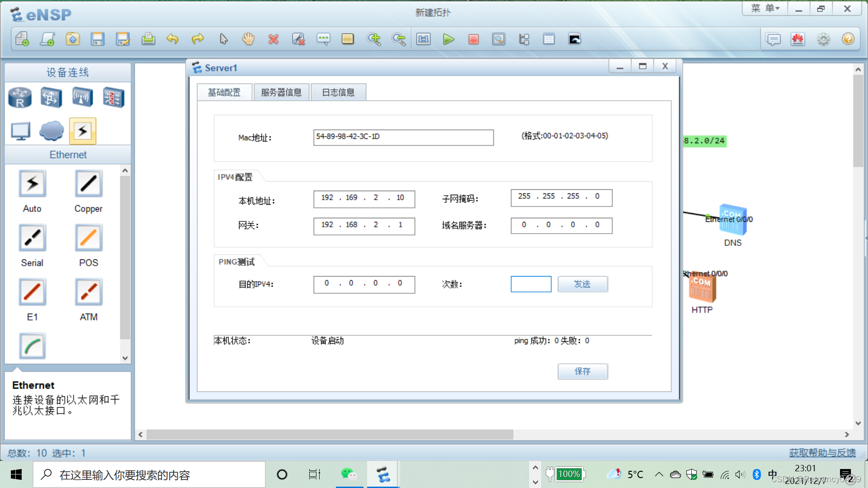Click the Mac地址 input field

(x=403, y=137)
